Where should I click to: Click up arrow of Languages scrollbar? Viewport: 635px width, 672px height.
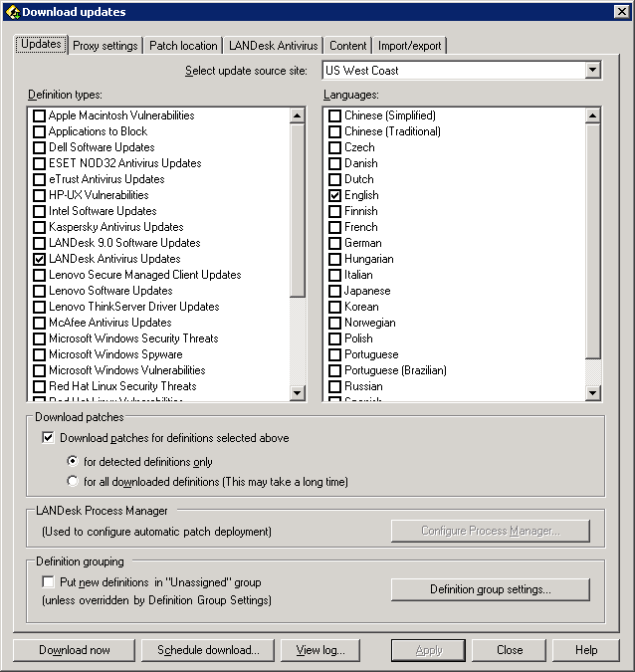[593, 115]
